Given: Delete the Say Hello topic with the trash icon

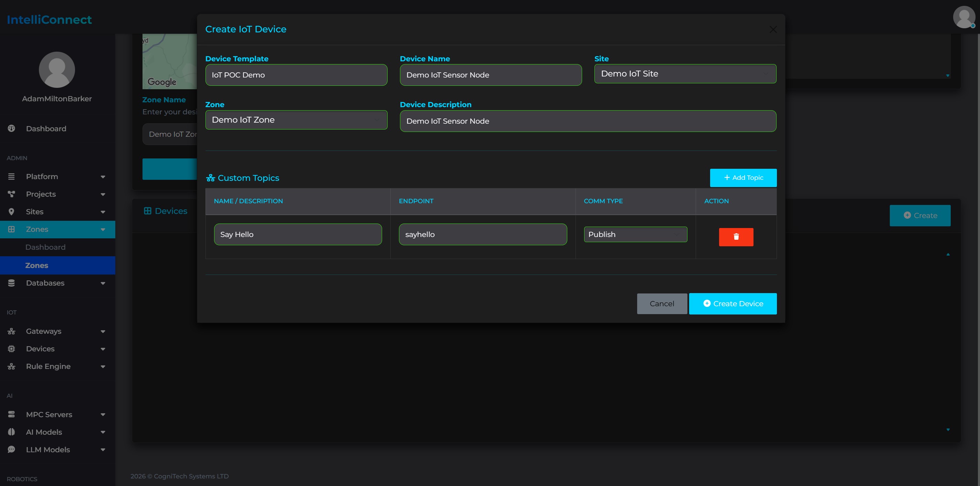Looking at the screenshot, I should tap(736, 237).
